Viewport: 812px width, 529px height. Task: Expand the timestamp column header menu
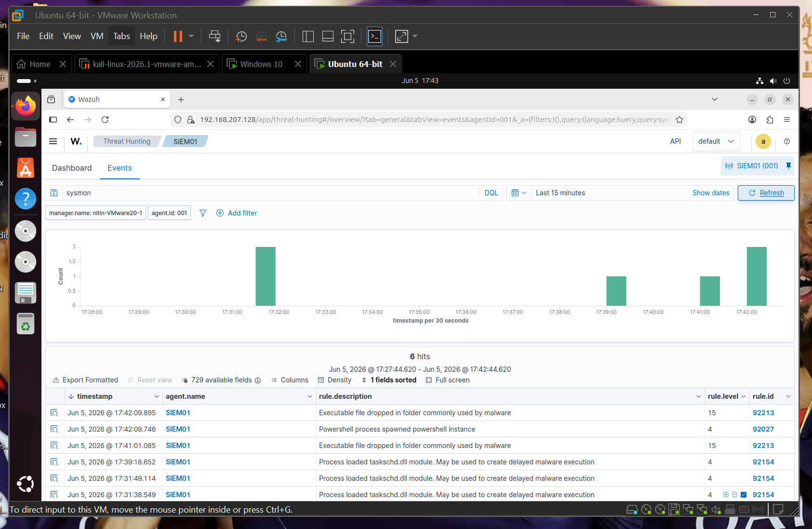tap(156, 396)
